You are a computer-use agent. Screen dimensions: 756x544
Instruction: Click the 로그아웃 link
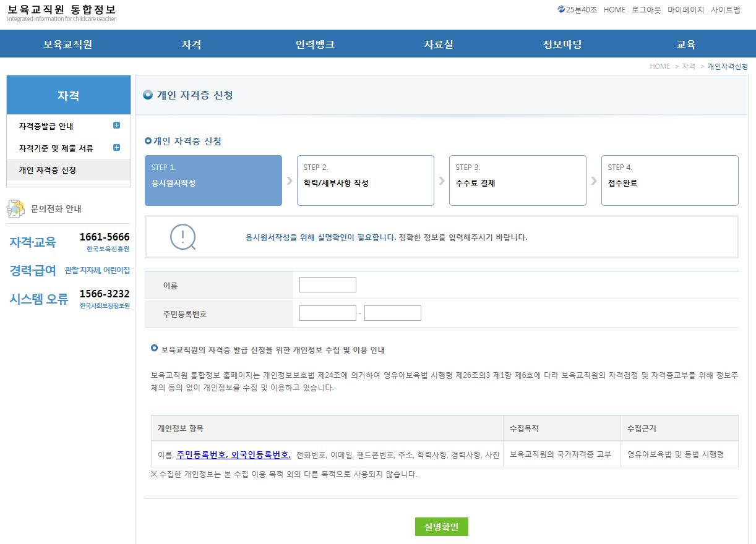[646, 10]
